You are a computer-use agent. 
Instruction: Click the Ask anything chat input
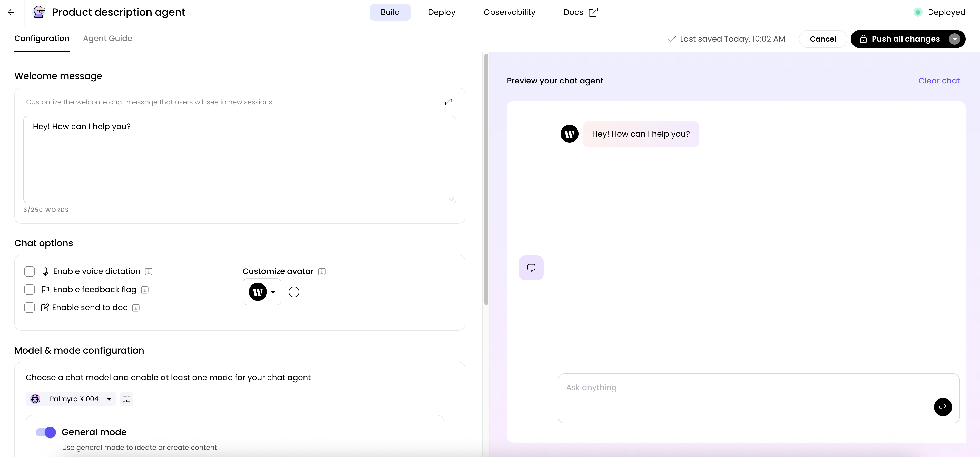(759, 398)
